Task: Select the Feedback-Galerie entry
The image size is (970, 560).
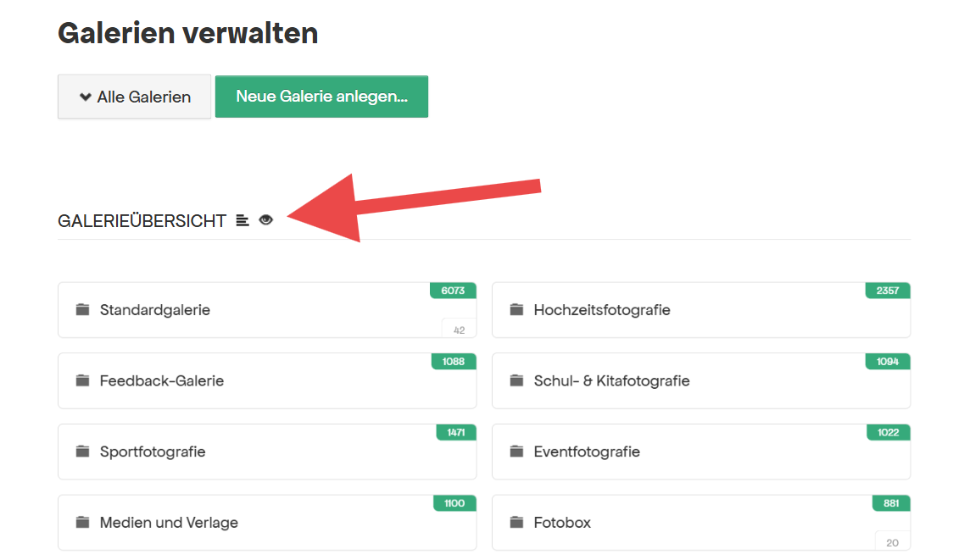Action: point(162,381)
